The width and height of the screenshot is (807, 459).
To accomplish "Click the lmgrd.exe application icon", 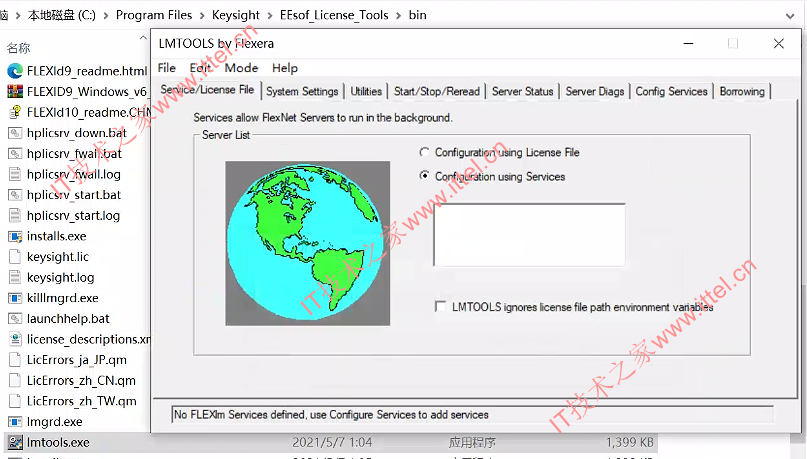I will pos(15,421).
